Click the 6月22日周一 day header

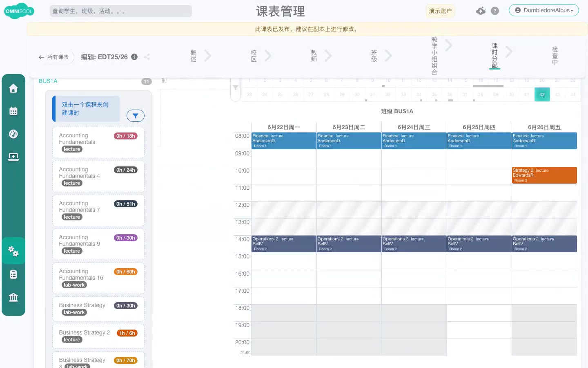pyautogui.click(x=284, y=127)
